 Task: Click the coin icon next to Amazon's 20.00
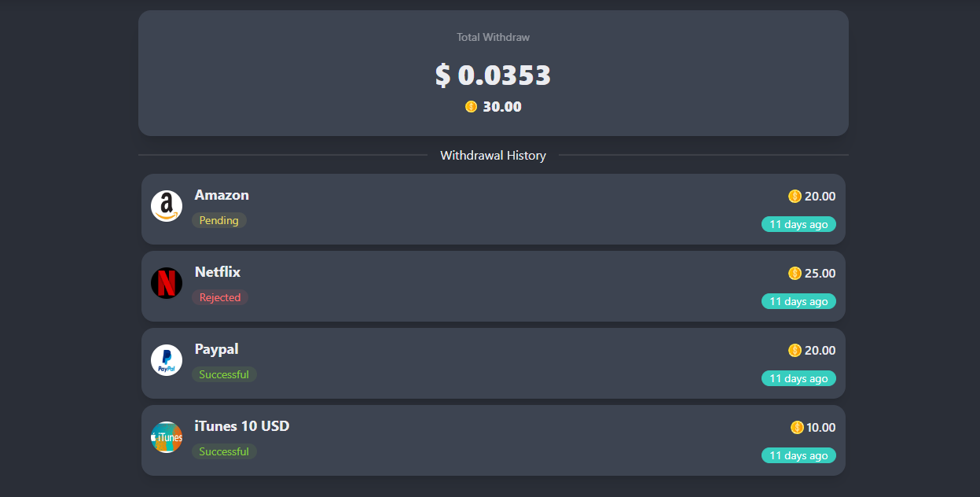pyautogui.click(x=793, y=196)
